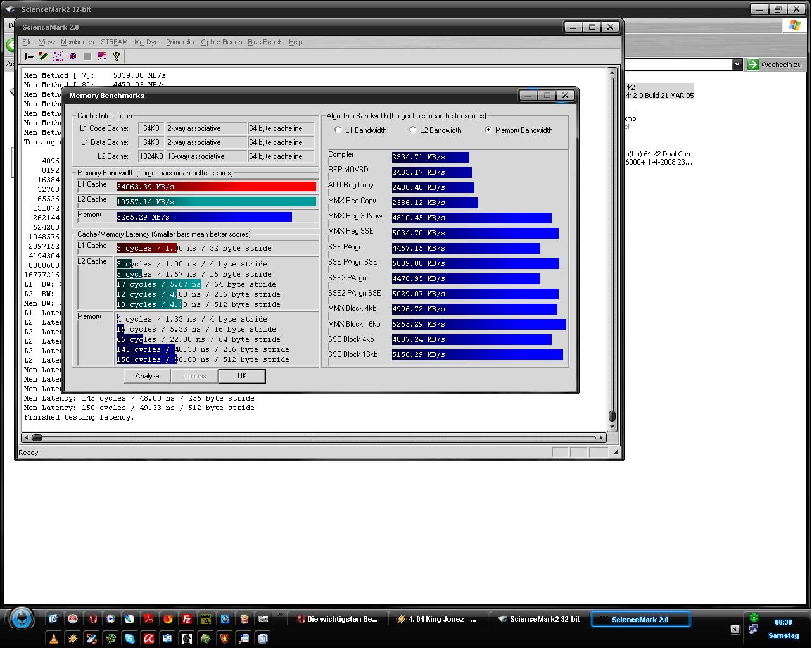812x650 pixels.
Task: Open the Cipher Bench menu
Action: click(x=221, y=42)
